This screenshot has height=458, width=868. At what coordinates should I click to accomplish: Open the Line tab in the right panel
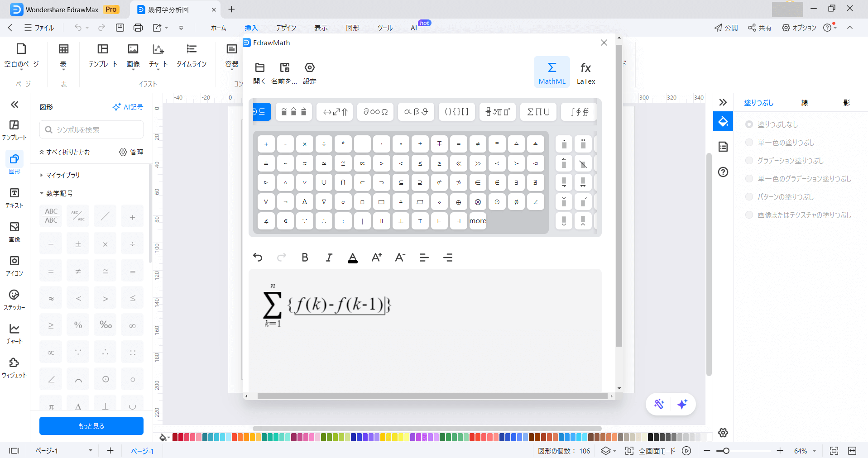(x=805, y=103)
